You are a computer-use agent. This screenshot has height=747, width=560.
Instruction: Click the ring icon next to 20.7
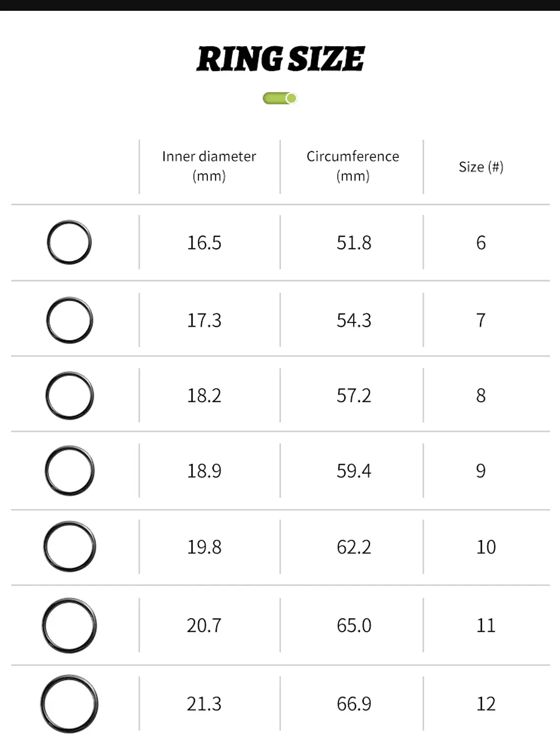(69, 625)
